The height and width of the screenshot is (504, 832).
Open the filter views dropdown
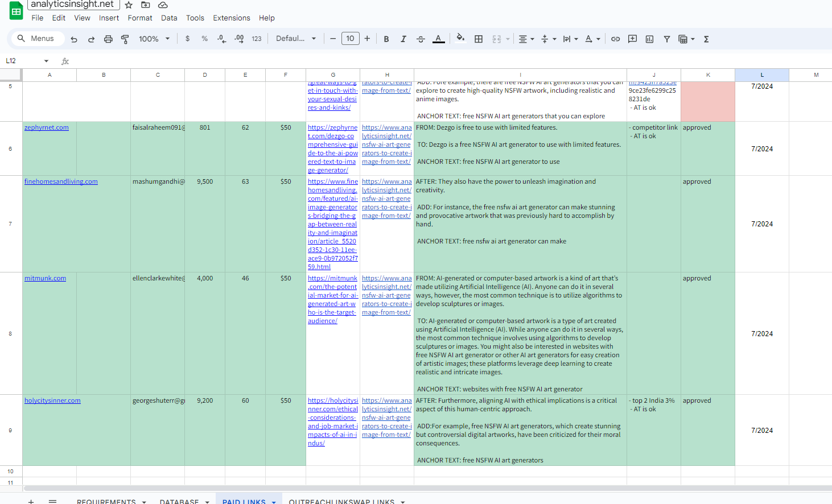[686, 39]
